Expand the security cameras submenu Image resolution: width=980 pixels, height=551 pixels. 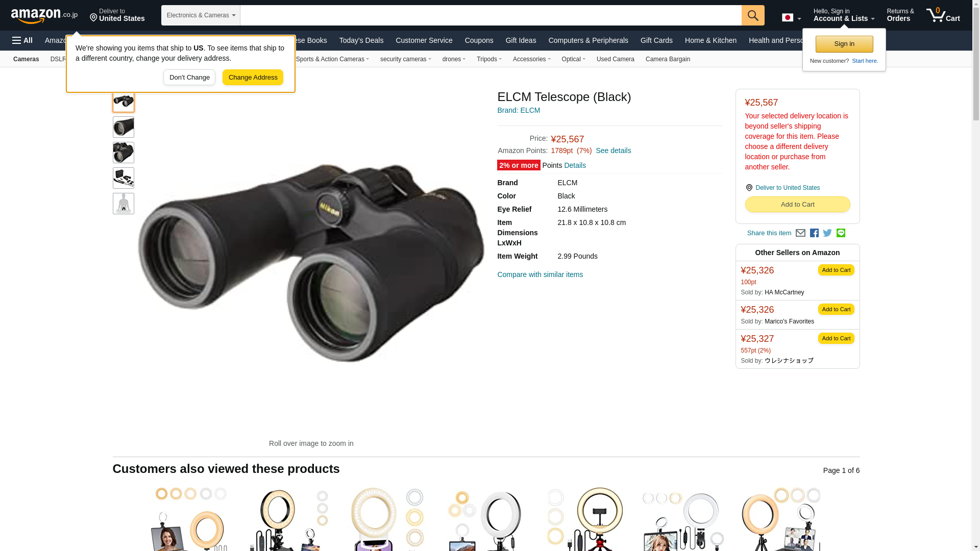point(405,59)
